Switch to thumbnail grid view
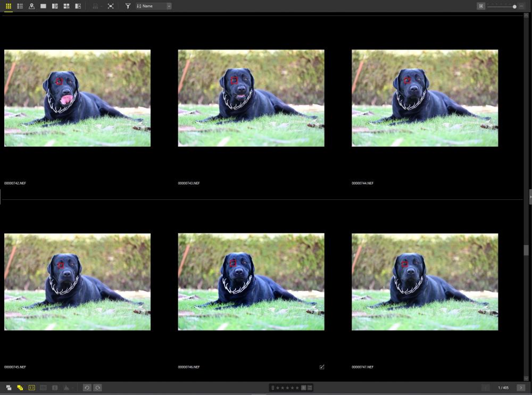The height and width of the screenshot is (395, 532). click(x=9, y=6)
